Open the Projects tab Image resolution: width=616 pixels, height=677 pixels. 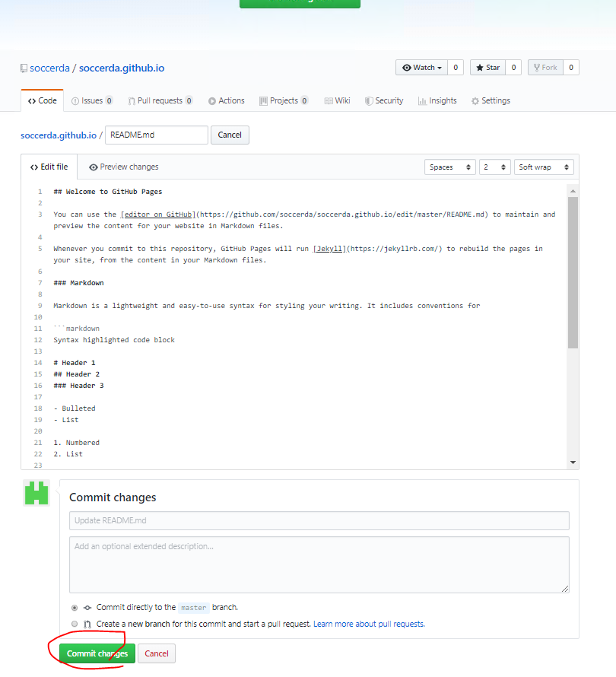click(284, 100)
